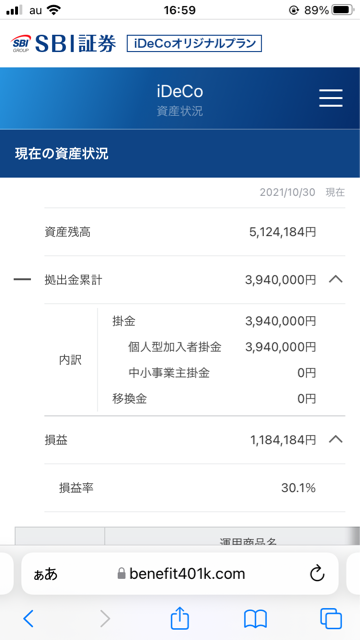Tap the Wi-Fi icon in status bar
The height and width of the screenshot is (640, 360).
[53, 10]
